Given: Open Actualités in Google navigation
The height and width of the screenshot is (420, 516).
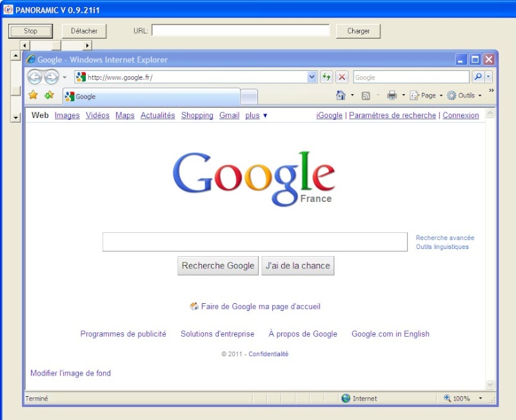Looking at the screenshot, I should click(x=157, y=115).
